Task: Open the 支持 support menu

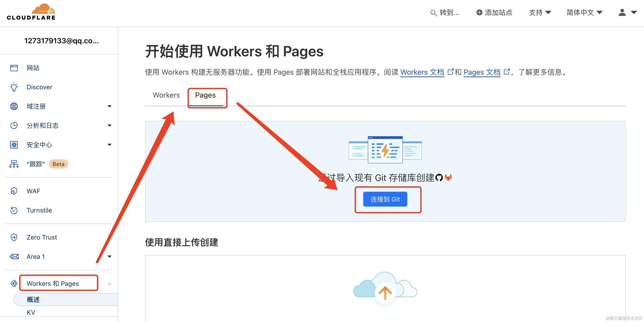Action: tap(540, 13)
